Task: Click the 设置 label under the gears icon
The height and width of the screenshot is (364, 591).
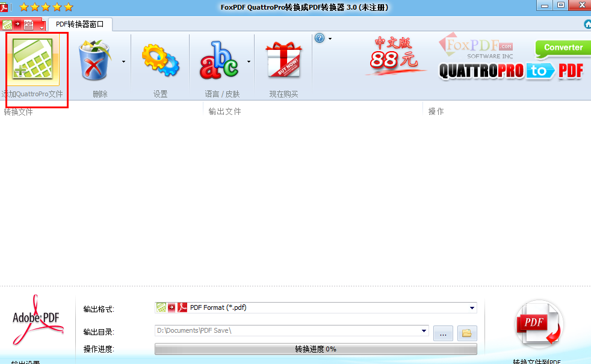Action: point(160,94)
